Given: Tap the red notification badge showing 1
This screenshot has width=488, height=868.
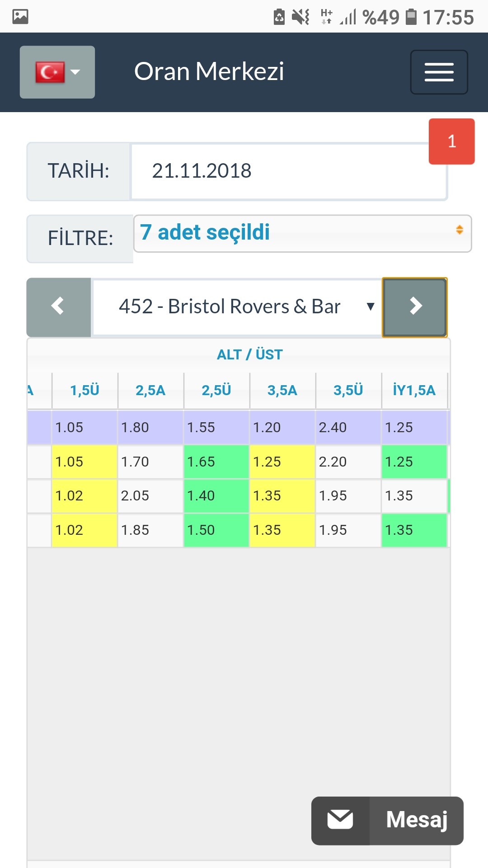Looking at the screenshot, I should [451, 142].
